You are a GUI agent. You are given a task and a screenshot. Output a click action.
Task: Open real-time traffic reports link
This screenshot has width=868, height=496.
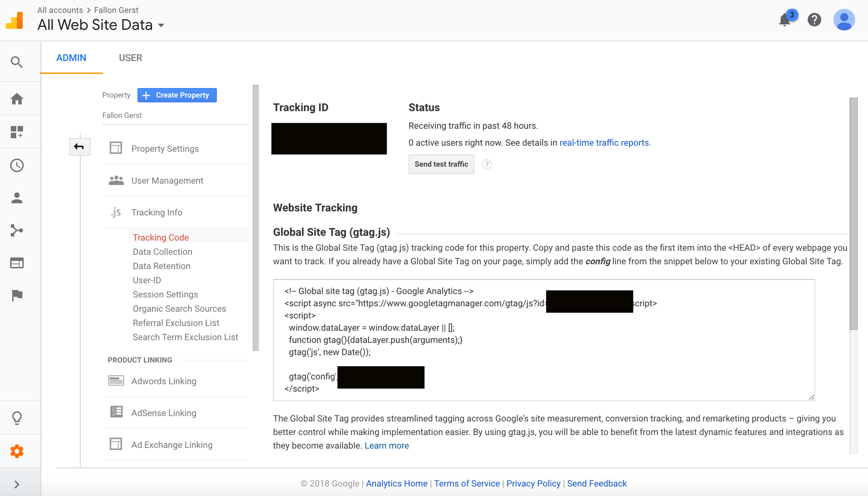[x=604, y=143]
